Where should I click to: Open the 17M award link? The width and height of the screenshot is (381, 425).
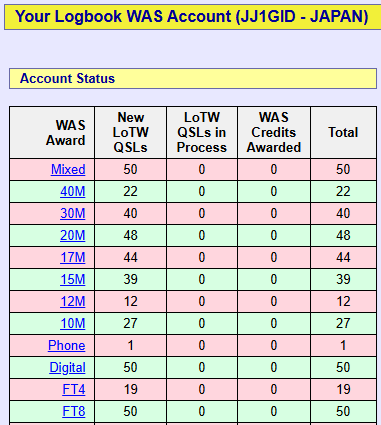click(x=73, y=257)
